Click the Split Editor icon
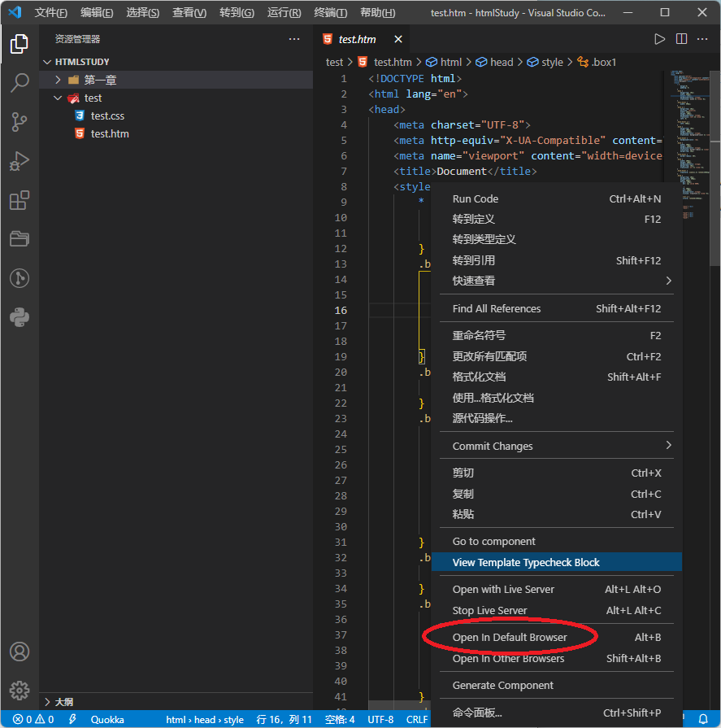 pyautogui.click(x=681, y=38)
